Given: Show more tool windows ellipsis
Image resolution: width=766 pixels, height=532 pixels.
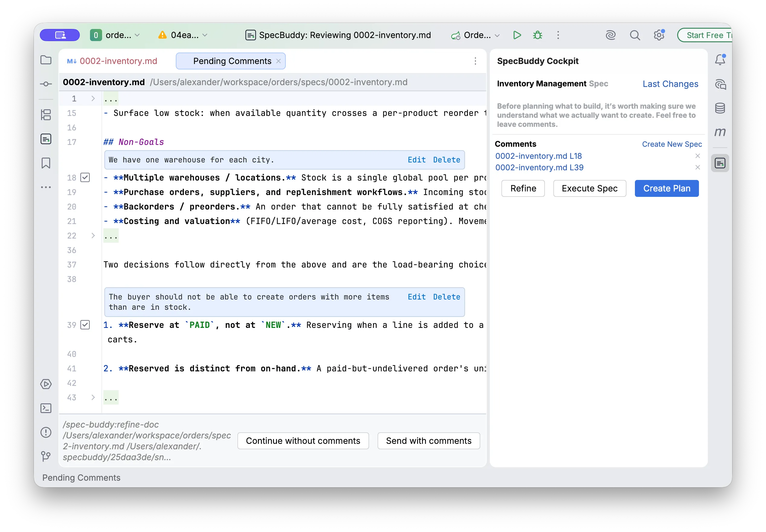Looking at the screenshot, I should pos(46,187).
